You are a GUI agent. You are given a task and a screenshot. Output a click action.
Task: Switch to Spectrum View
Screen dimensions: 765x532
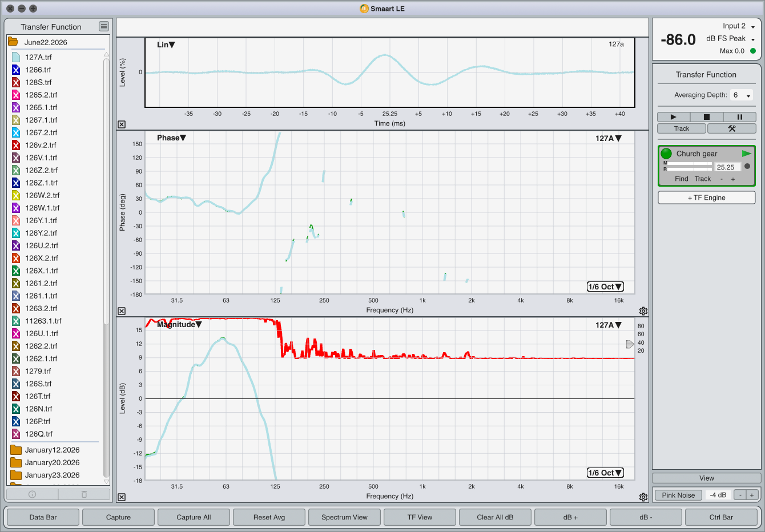pos(344,517)
